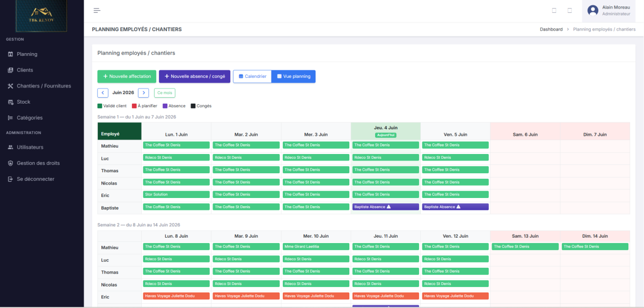Switch to Calendrier view
This screenshot has height=308, width=644.
coord(252,76)
